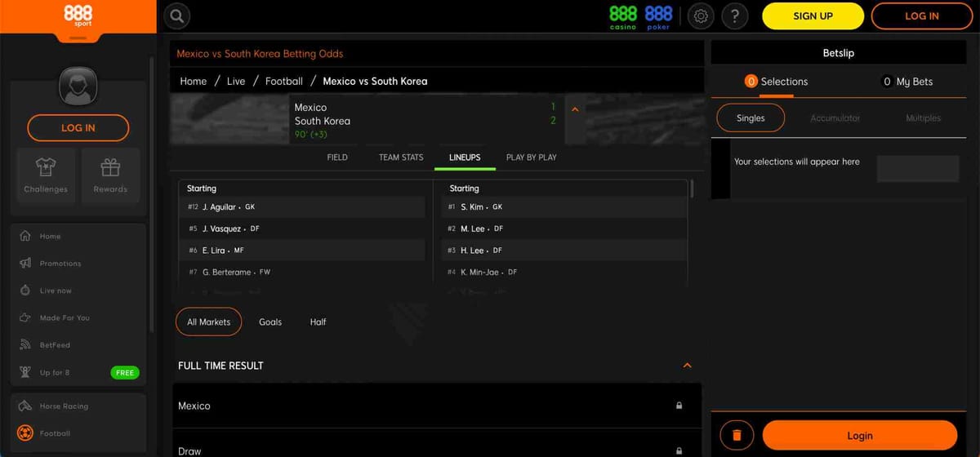Click the 888sport logo
This screenshot has height=457, width=980.
[x=78, y=16]
